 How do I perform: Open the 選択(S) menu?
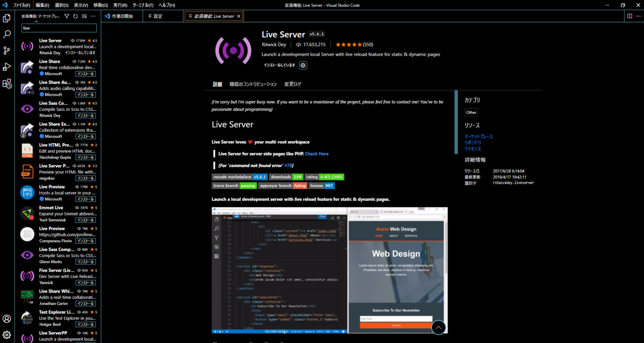click(62, 5)
